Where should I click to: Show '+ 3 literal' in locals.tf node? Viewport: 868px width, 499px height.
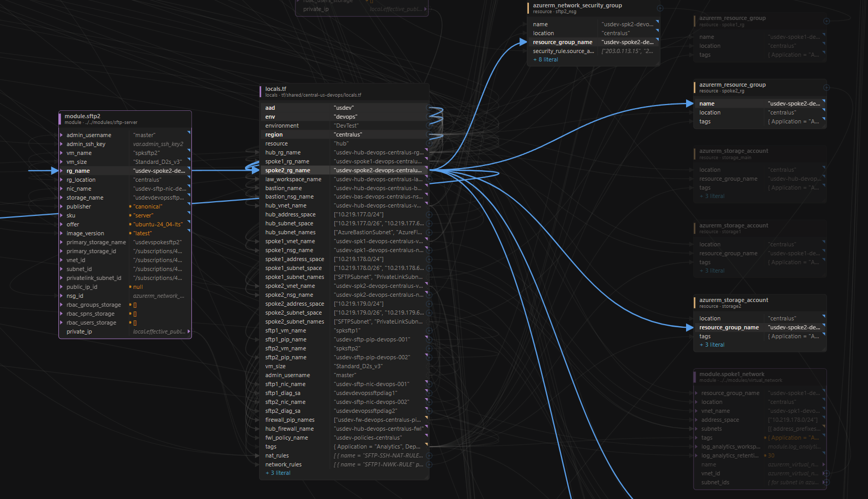point(278,473)
